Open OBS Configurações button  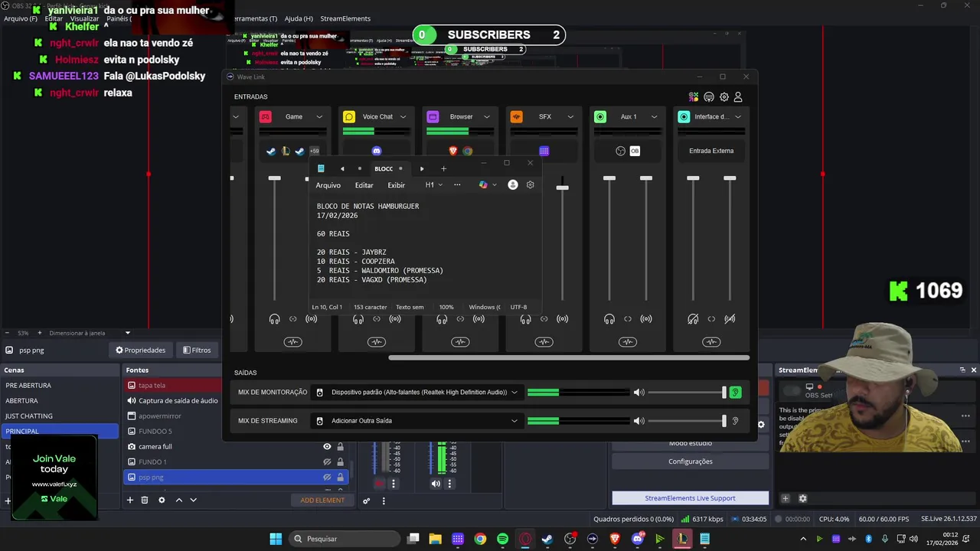click(x=690, y=461)
